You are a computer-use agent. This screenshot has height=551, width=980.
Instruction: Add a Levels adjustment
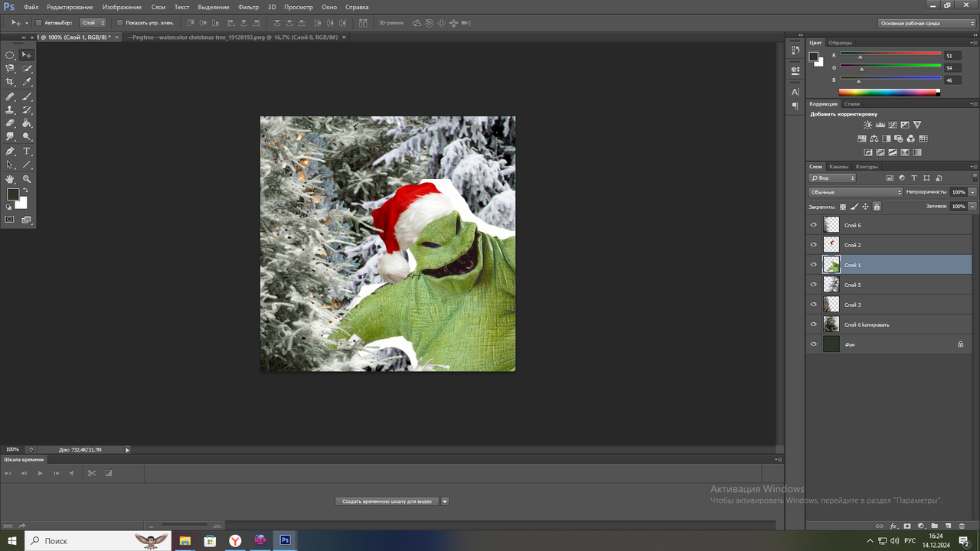tap(880, 125)
